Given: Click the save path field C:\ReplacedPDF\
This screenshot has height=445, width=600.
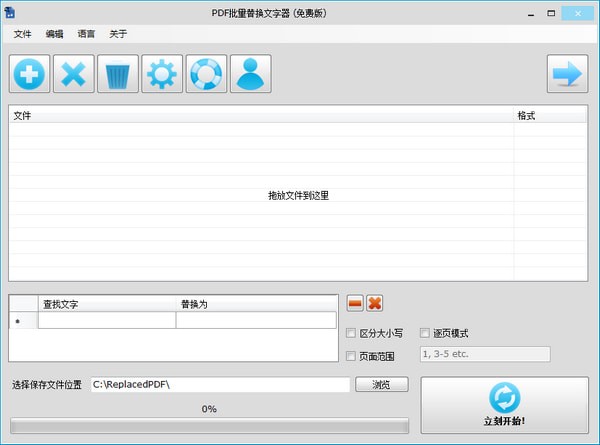Looking at the screenshot, I should (x=220, y=385).
